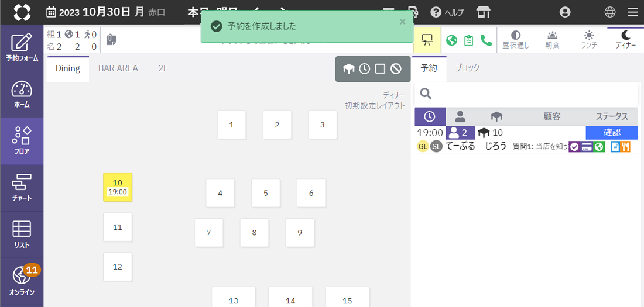Click the globe language icon in header
This screenshot has height=307, width=644.
tap(610, 12)
